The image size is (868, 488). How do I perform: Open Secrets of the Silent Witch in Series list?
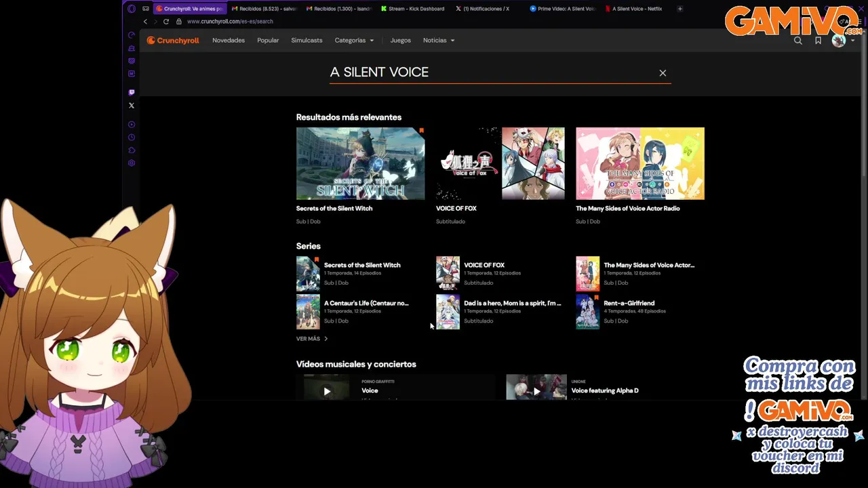(x=361, y=274)
